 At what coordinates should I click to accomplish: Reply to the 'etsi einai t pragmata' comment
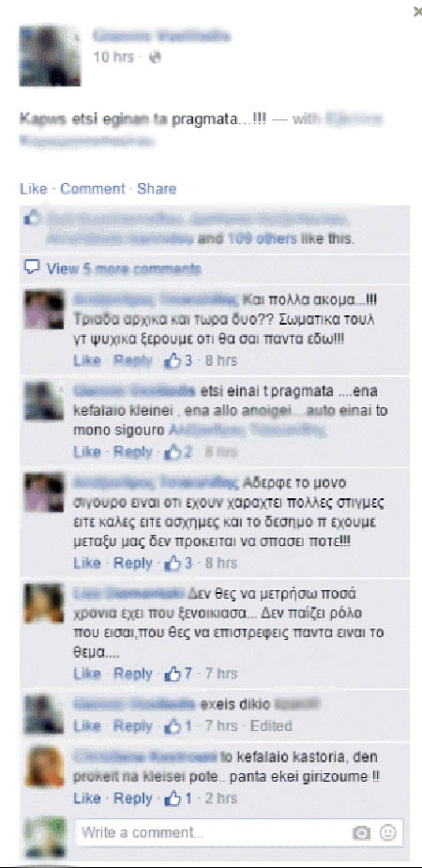pos(133,452)
